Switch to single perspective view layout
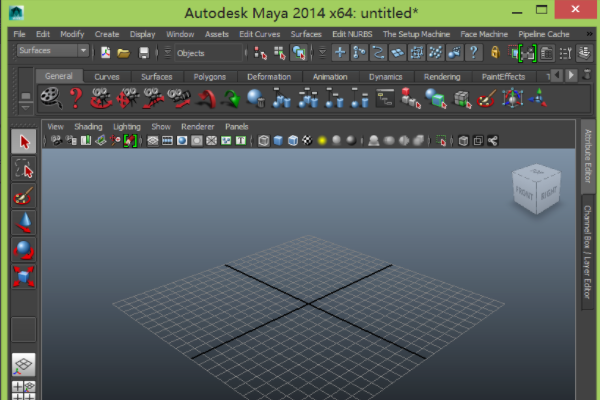Screen dimensions: 600x400 click(24, 365)
